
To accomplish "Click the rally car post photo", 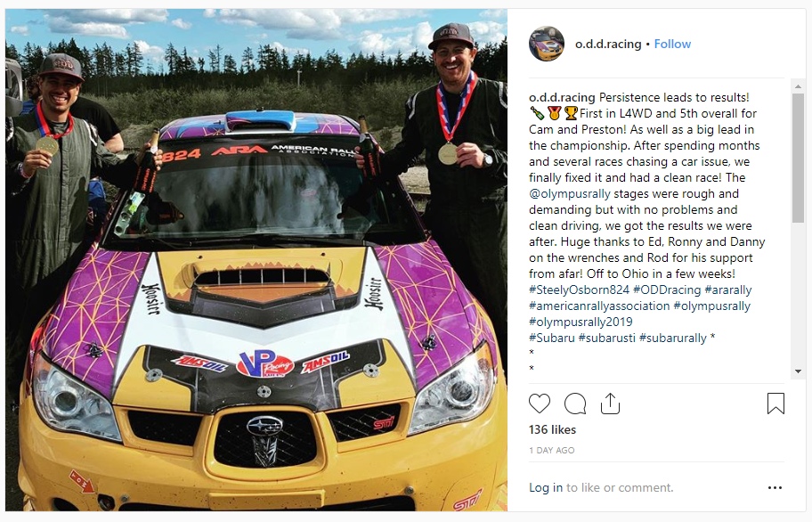I will 256,260.
